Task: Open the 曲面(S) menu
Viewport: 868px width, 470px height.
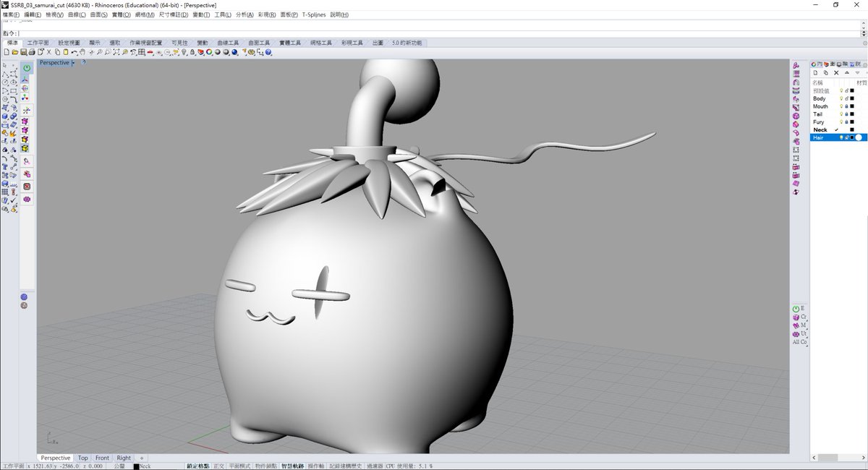Action: point(100,14)
